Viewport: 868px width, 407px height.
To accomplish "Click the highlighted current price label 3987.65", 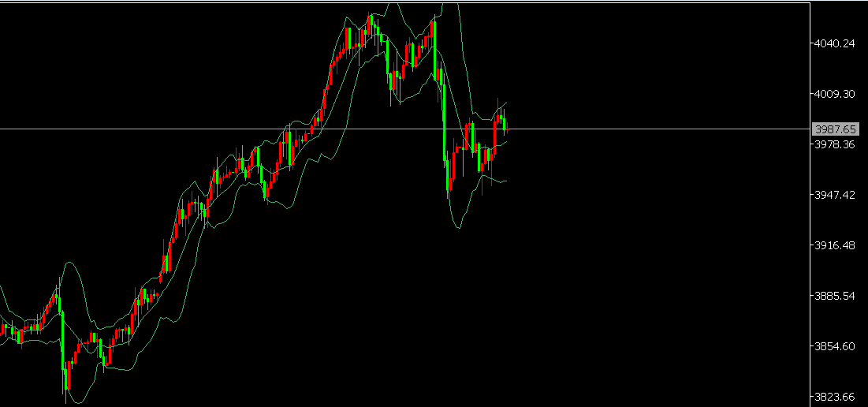I will point(835,129).
